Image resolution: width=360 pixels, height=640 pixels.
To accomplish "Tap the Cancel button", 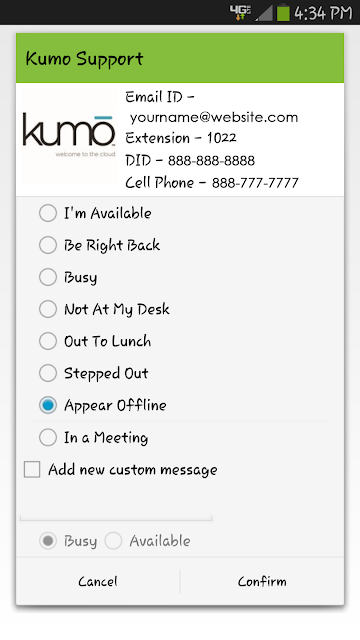I will (x=98, y=581).
